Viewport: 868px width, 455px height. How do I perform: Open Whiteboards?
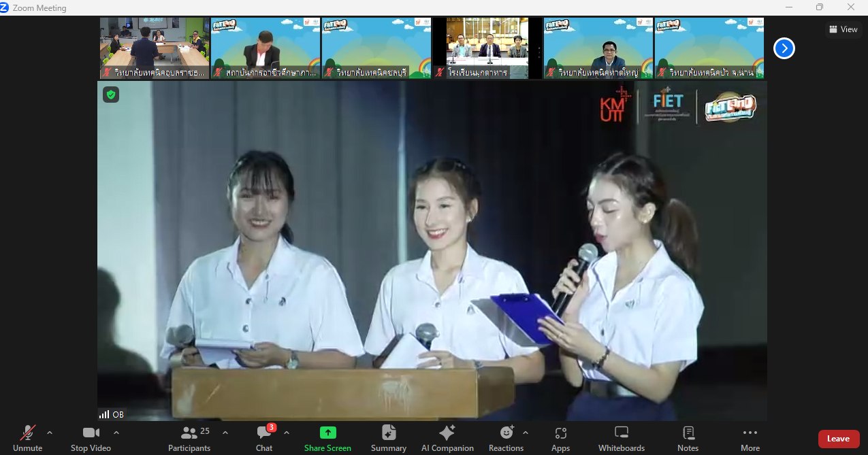(621, 438)
